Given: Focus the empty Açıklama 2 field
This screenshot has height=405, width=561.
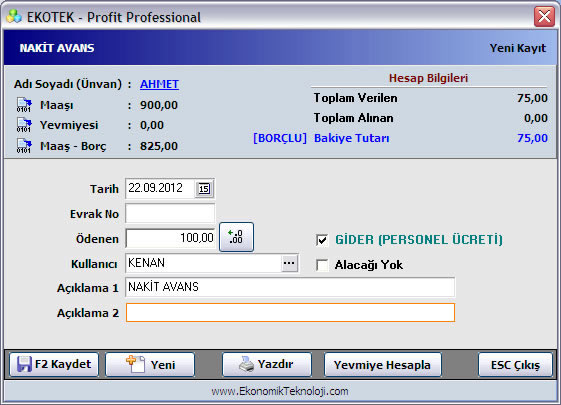Looking at the screenshot, I should (290, 312).
